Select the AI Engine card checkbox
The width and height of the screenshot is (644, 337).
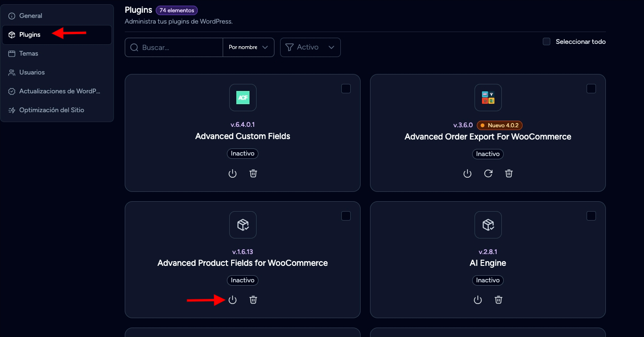pos(591,216)
